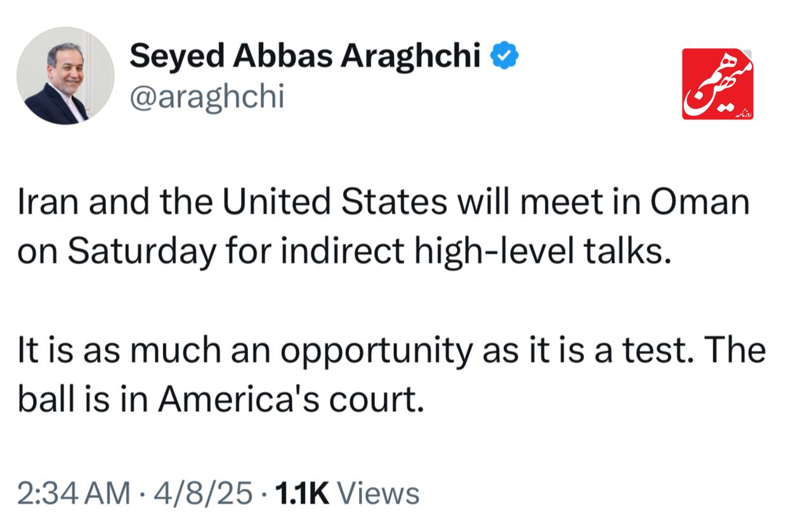Click the red newspaper logo watermark
The height and width of the screenshot is (532, 812).
(x=717, y=84)
